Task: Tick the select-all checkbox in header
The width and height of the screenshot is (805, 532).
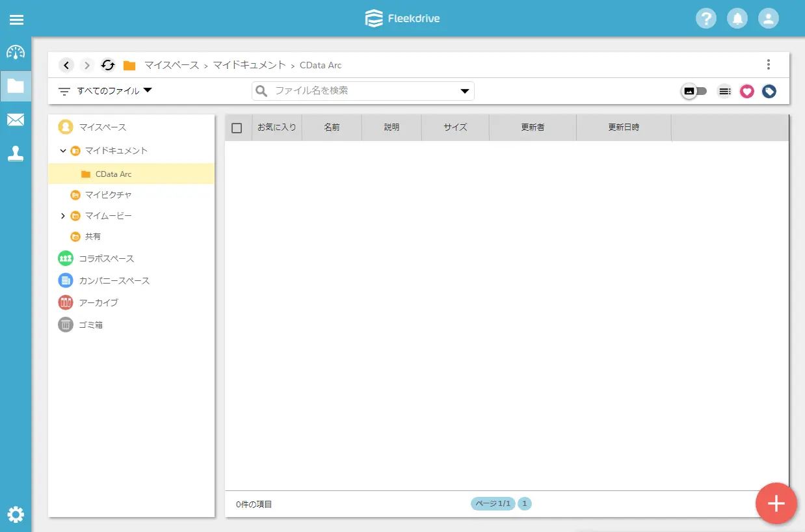Action: [237, 128]
